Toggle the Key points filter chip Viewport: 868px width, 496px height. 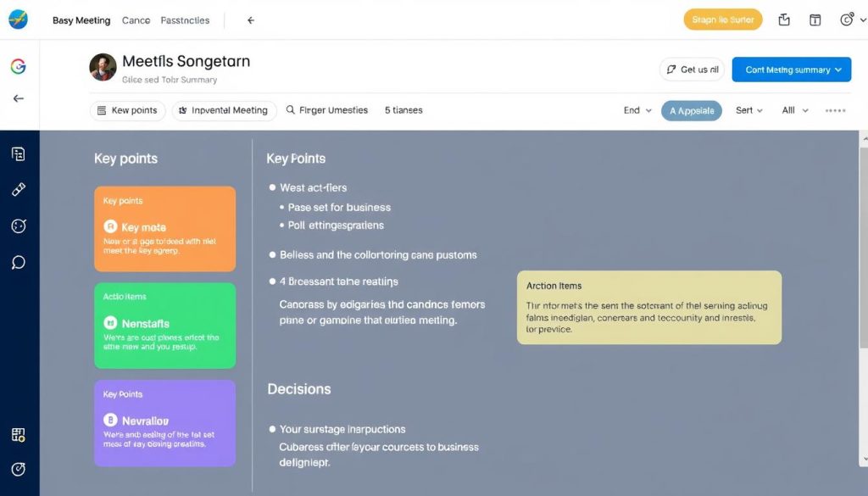[127, 109]
